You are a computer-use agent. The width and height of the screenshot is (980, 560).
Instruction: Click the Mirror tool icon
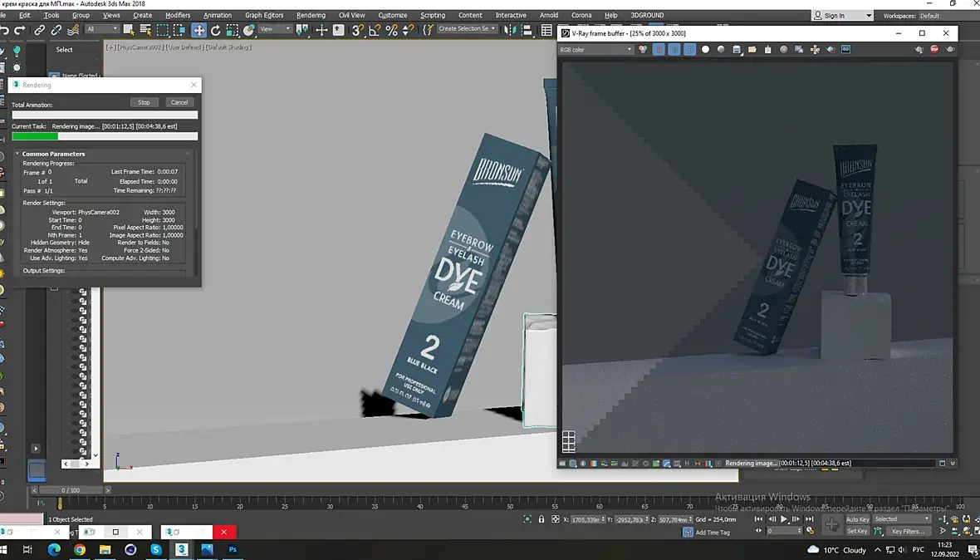pos(509,29)
